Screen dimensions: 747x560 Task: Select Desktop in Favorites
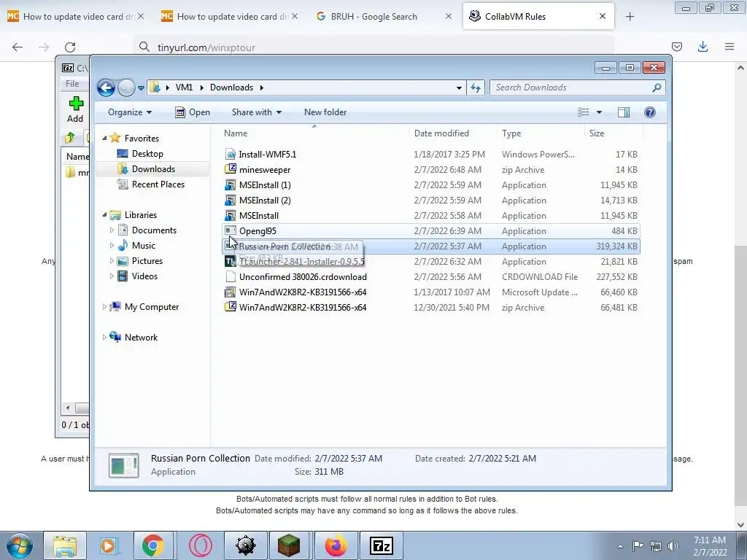[147, 154]
